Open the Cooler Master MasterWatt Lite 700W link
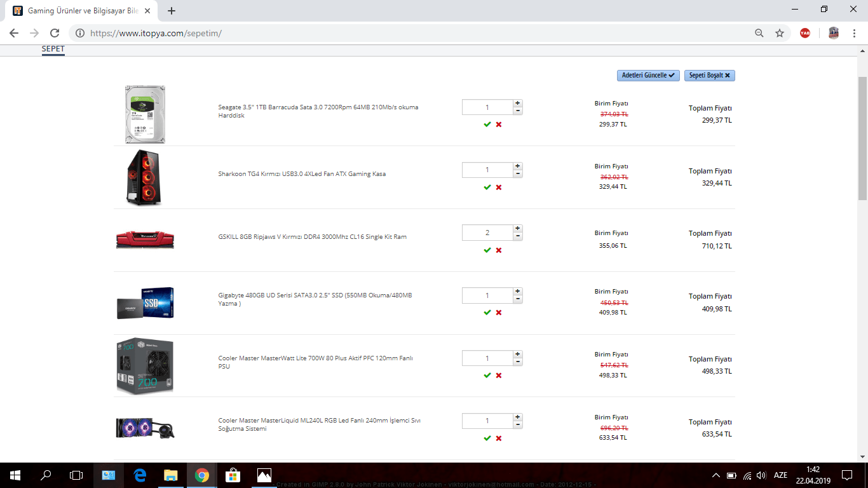The width and height of the screenshot is (868, 488). (x=316, y=362)
